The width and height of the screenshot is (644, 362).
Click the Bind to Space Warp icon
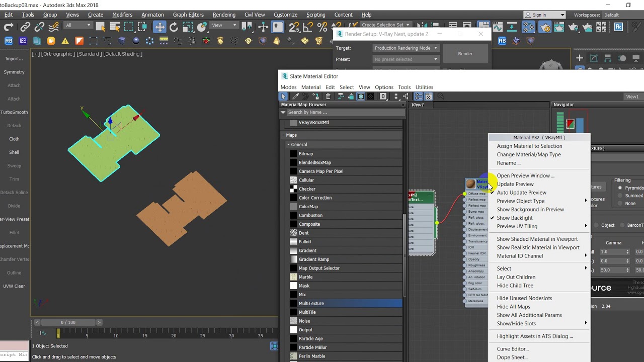point(54,27)
